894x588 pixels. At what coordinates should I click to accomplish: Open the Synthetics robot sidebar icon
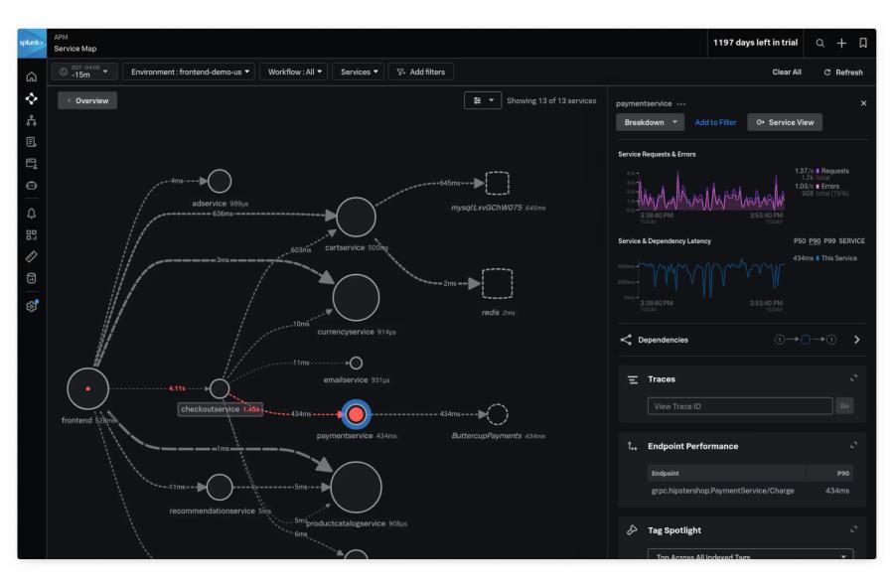(32, 186)
